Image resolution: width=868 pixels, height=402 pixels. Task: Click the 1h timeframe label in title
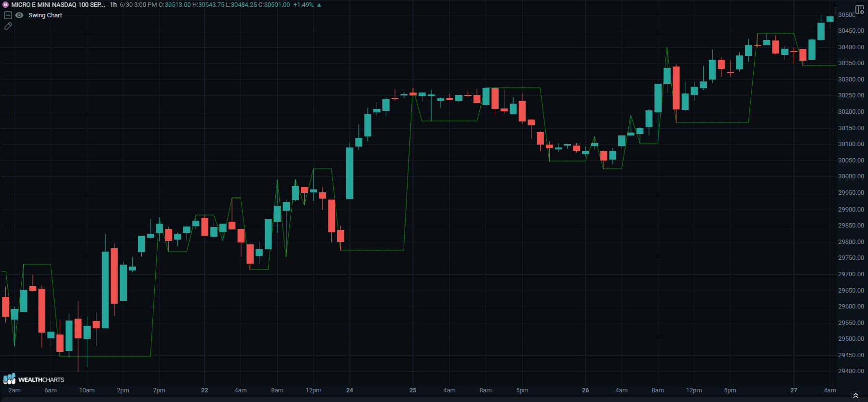pyautogui.click(x=113, y=5)
